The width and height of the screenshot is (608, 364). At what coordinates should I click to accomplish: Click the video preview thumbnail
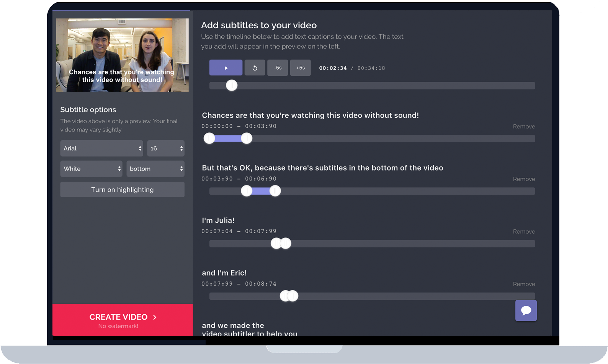click(123, 55)
